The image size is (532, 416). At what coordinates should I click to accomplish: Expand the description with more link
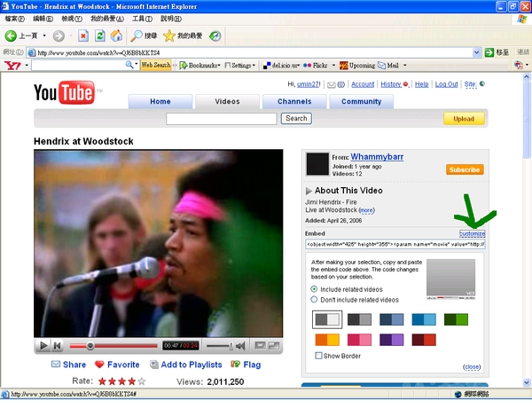366,210
